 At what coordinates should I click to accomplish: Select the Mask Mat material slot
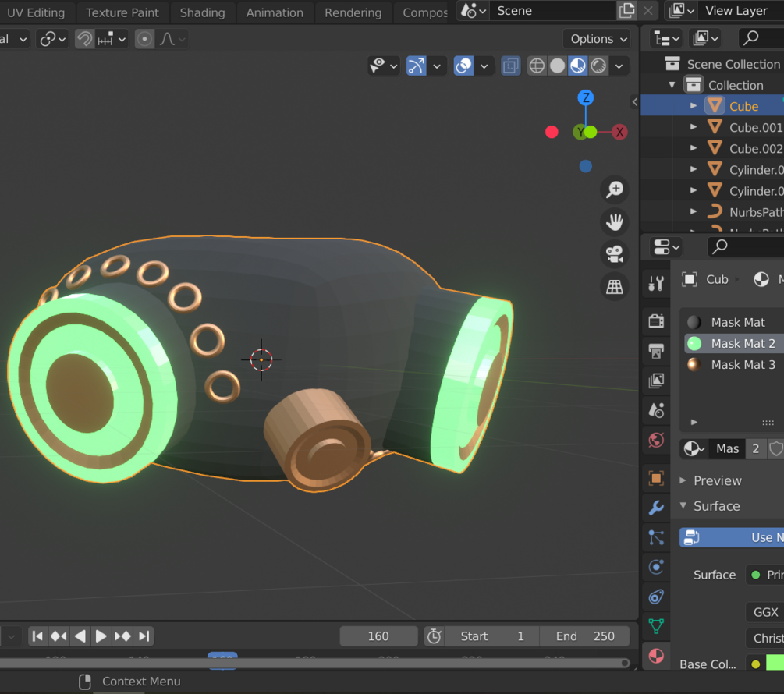pos(733,322)
